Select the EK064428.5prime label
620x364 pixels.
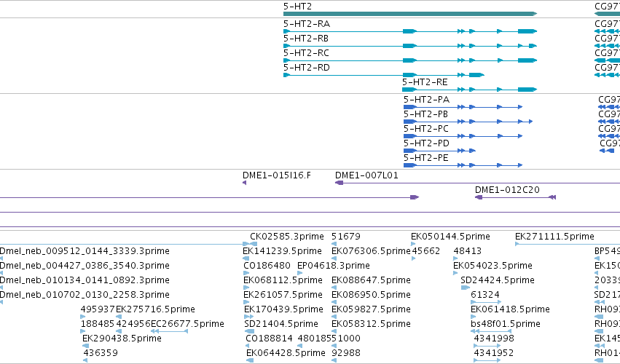coord(286,353)
